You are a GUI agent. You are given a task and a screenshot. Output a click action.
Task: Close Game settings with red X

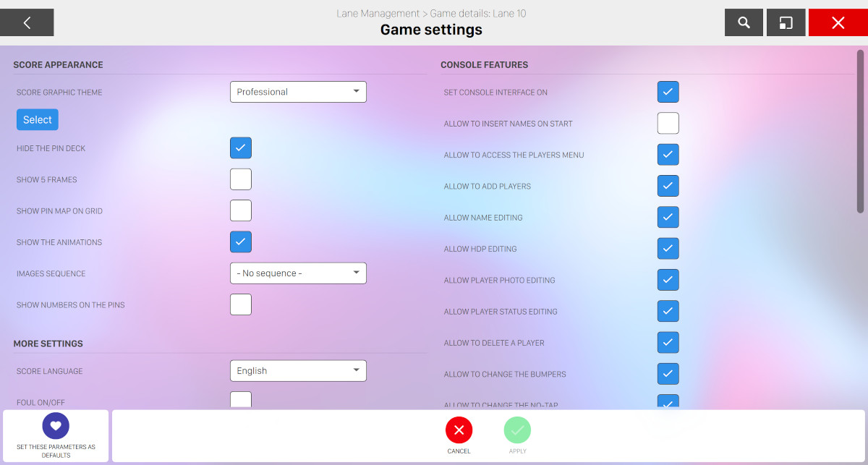pos(838,22)
